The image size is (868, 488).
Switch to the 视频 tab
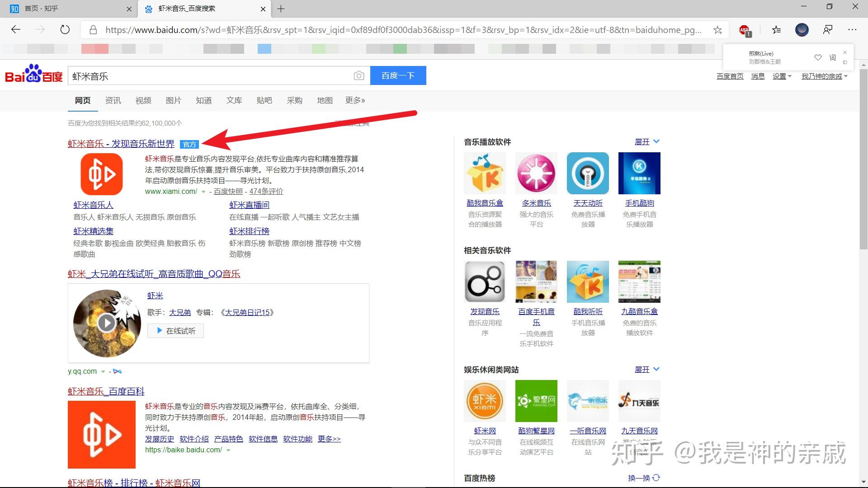(143, 100)
